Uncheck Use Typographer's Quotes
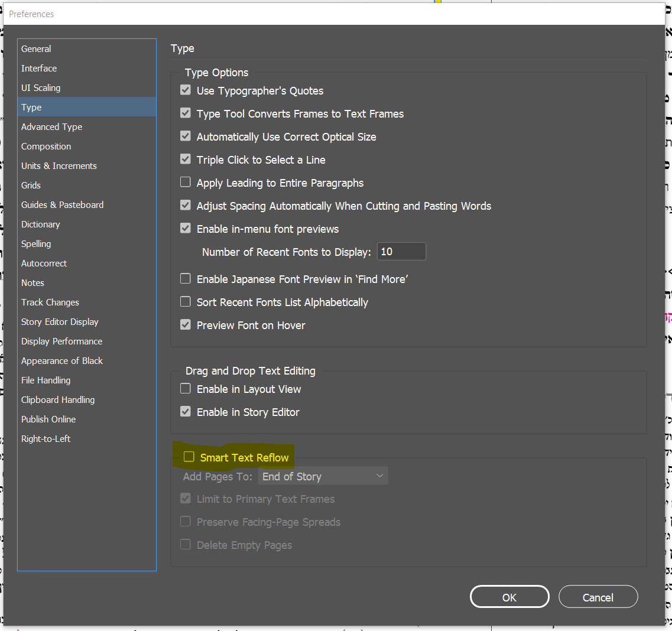The width and height of the screenshot is (672, 631). pyautogui.click(x=186, y=90)
